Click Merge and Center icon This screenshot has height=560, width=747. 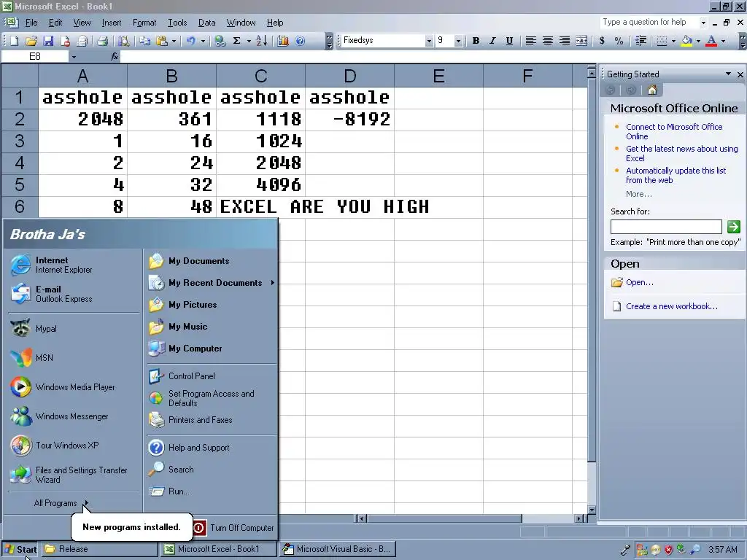click(x=581, y=41)
